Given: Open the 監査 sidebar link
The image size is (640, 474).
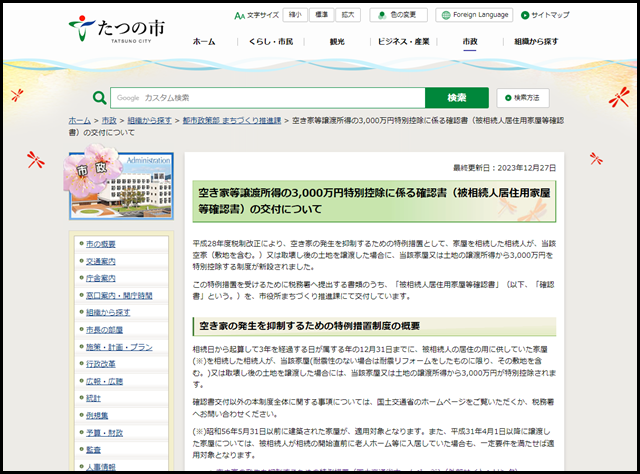Looking at the screenshot, I should [93, 450].
